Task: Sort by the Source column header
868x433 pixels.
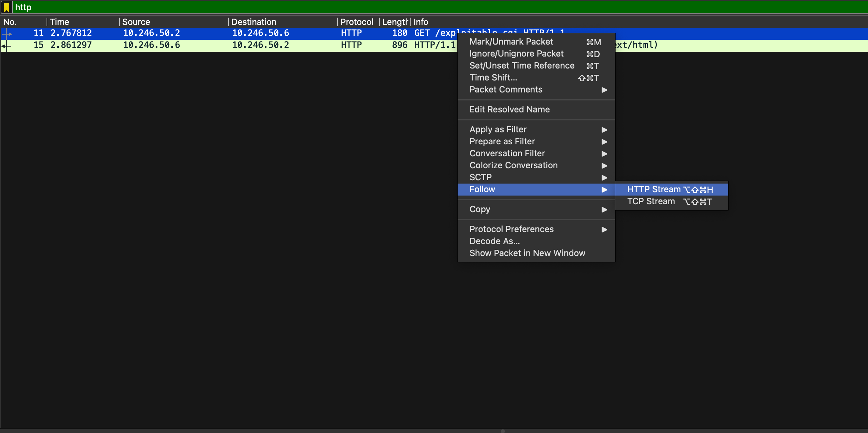Action: pyautogui.click(x=136, y=22)
